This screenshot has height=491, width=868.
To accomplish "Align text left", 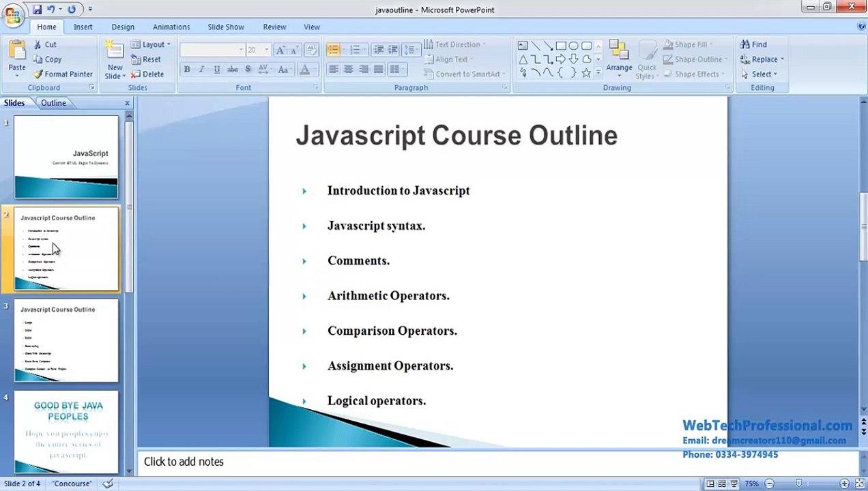I will [334, 70].
